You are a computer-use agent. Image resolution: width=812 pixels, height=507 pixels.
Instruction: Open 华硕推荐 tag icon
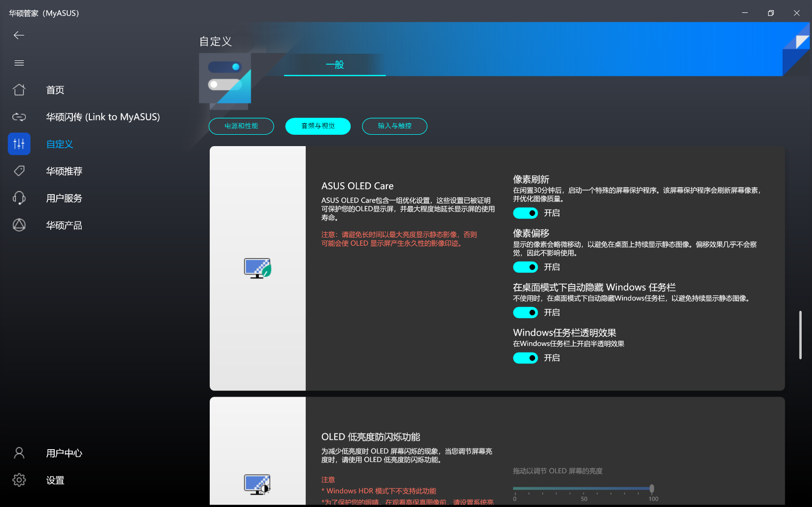(19, 171)
